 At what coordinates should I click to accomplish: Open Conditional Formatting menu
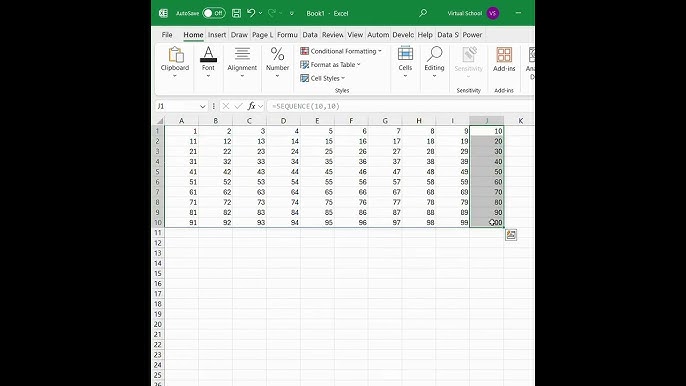pos(341,51)
